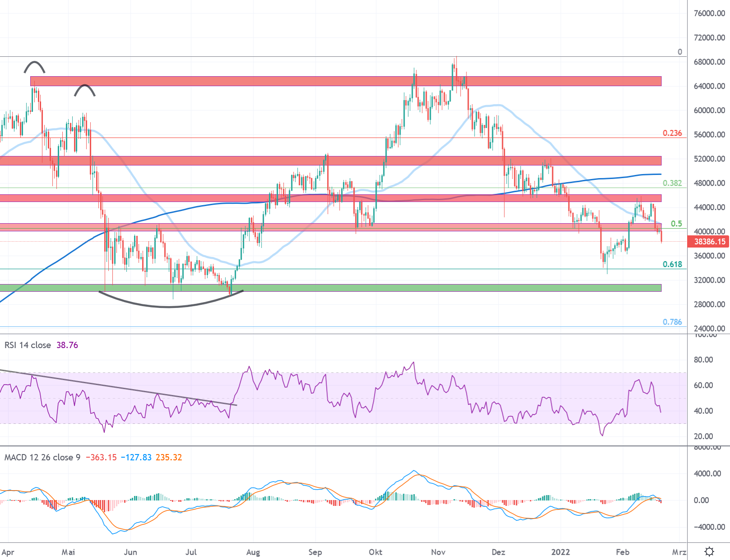Click the descending trendline on the RSI panel

[117, 387]
